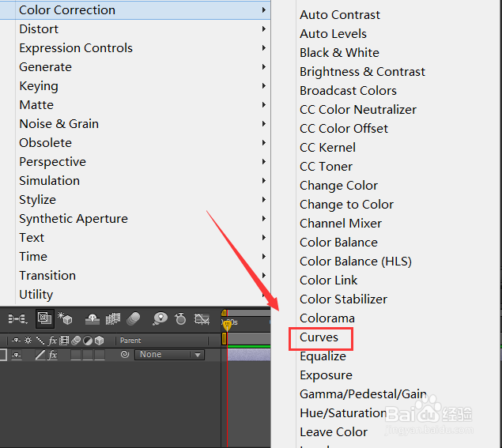Viewport: 502px width, 448px height.
Task: Open the Graph Editor
Action: (x=202, y=318)
